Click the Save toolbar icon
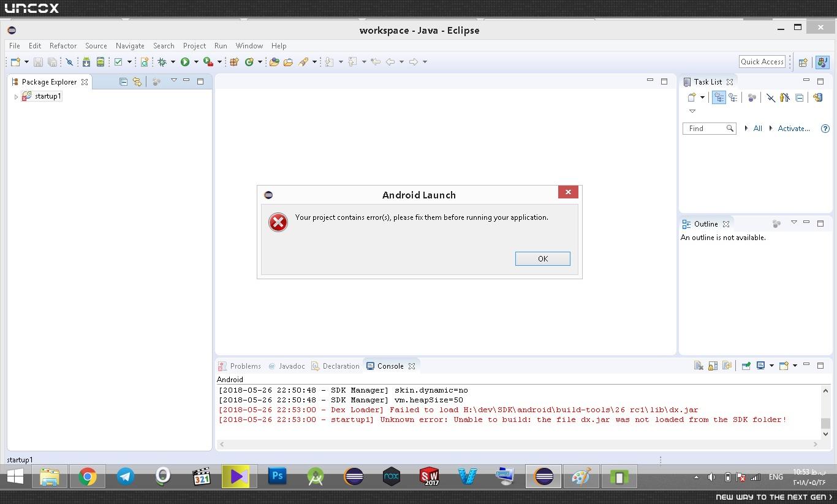 [38, 62]
